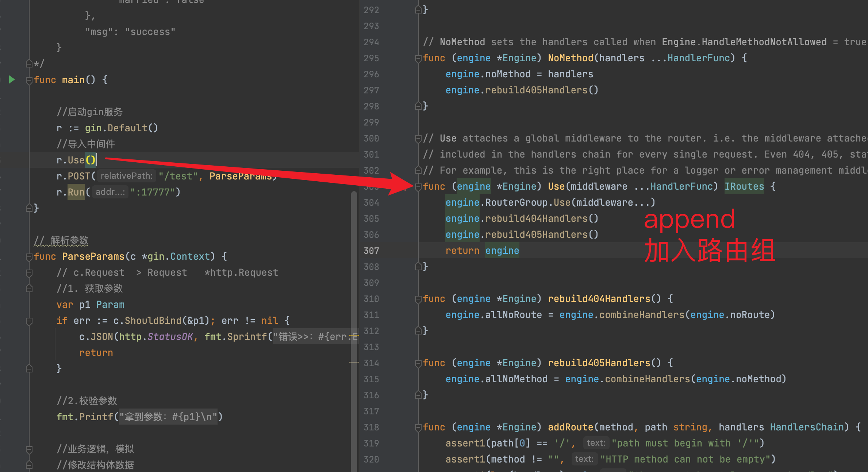This screenshot has width=868, height=472.
Task: Click line number 307 in gutter
Action: (371, 251)
